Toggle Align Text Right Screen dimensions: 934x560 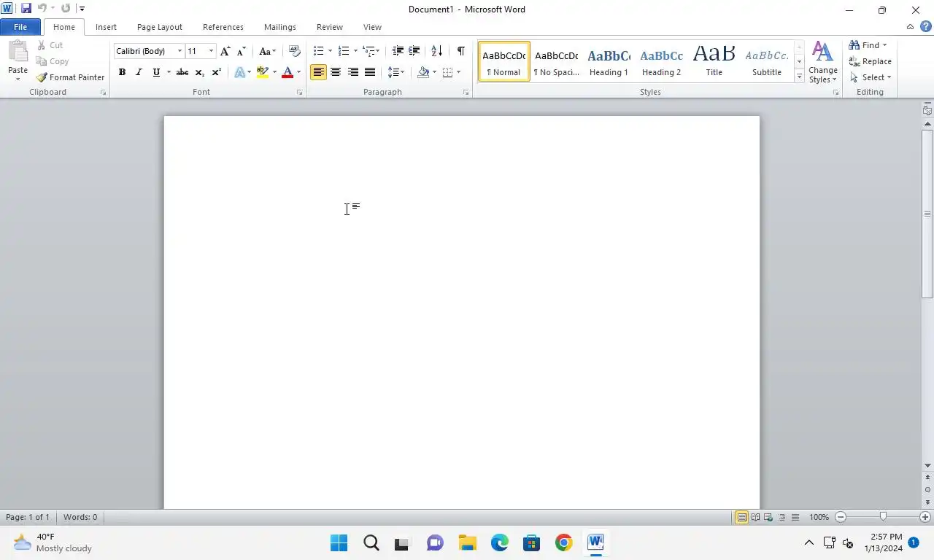click(352, 72)
